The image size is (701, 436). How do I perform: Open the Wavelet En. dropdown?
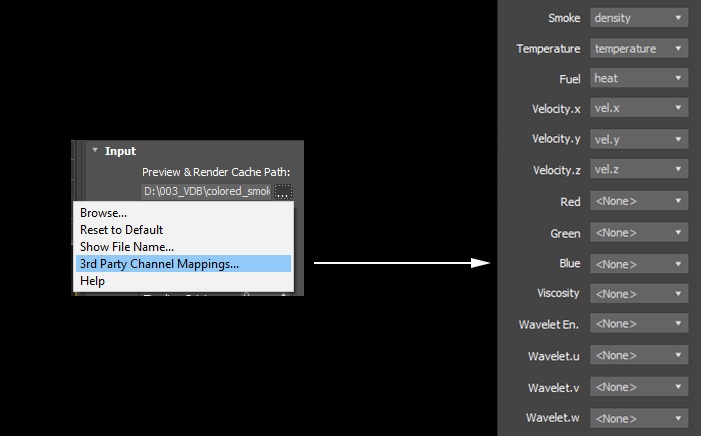(x=639, y=323)
